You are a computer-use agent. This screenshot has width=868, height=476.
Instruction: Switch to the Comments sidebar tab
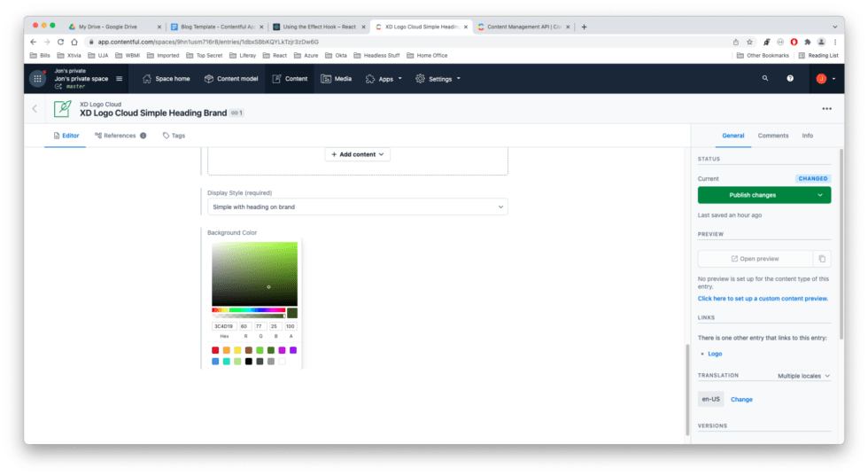(x=772, y=136)
